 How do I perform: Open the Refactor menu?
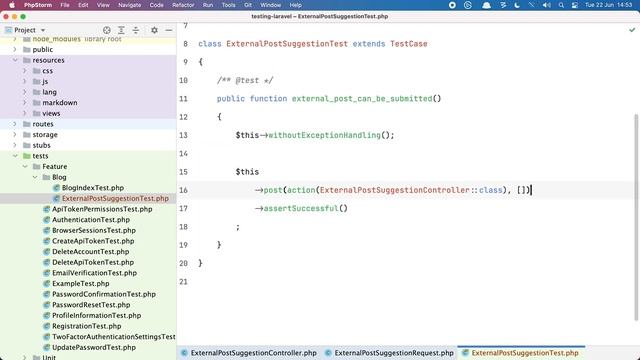183,5
